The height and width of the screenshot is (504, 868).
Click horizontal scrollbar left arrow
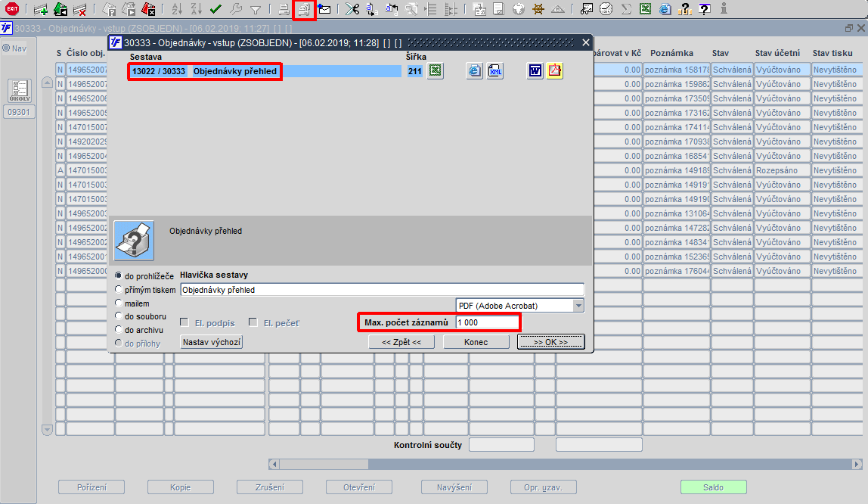coord(274,464)
